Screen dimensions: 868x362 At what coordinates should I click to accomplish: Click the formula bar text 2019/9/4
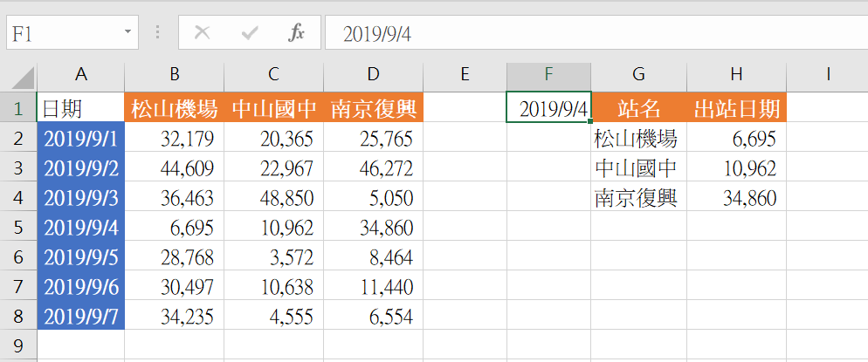[x=377, y=34]
